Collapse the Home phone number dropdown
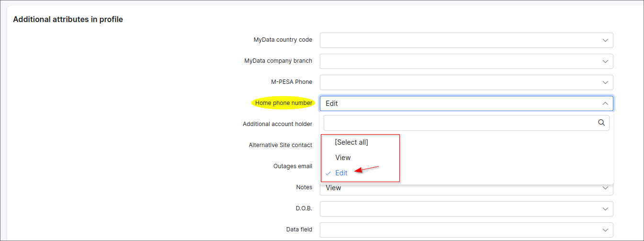This screenshot has width=644, height=241. pos(466,103)
